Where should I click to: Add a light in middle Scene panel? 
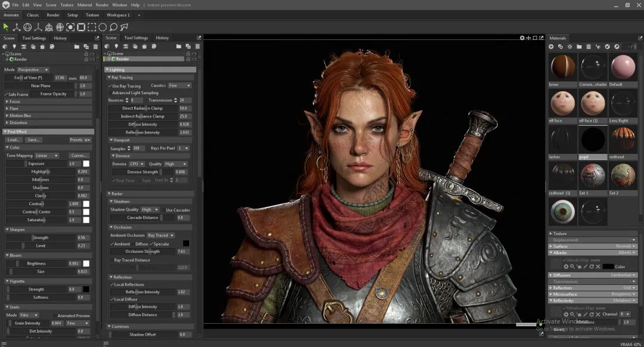116,47
